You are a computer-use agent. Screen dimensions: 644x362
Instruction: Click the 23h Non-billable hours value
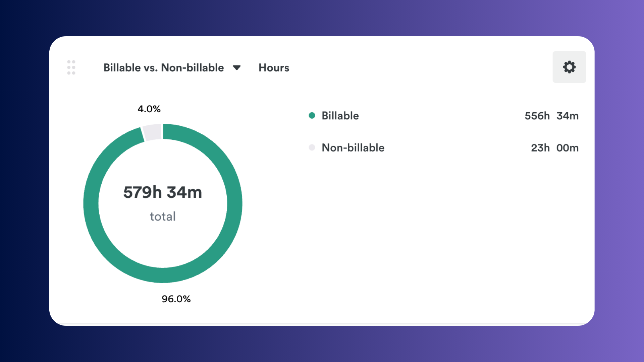pos(540,148)
